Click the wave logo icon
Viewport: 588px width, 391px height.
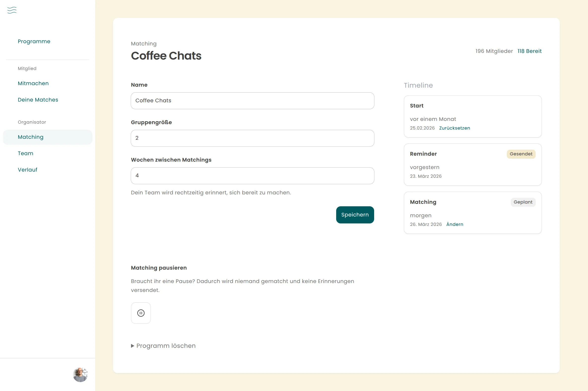tap(12, 10)
